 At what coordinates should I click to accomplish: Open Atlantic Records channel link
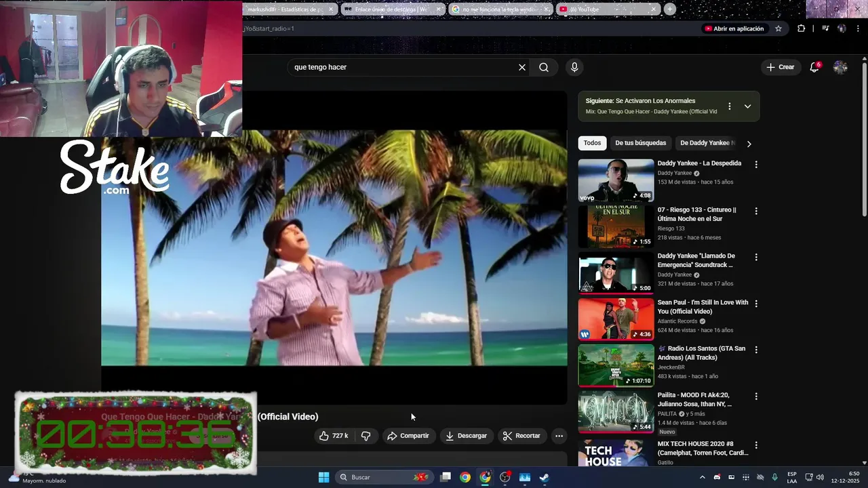coord(677,321)
